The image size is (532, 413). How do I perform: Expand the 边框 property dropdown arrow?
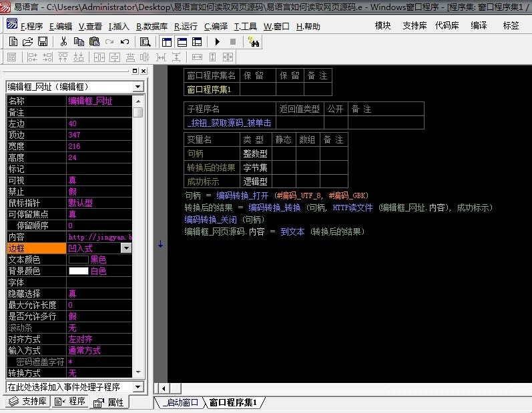coord(126,248)
